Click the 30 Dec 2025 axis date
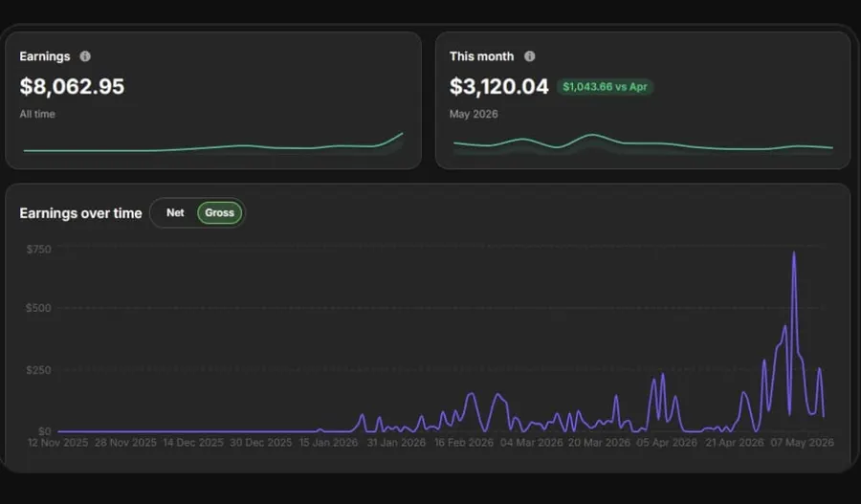The width and height of the screenshot is (861, 504). [x=261, y=443]
